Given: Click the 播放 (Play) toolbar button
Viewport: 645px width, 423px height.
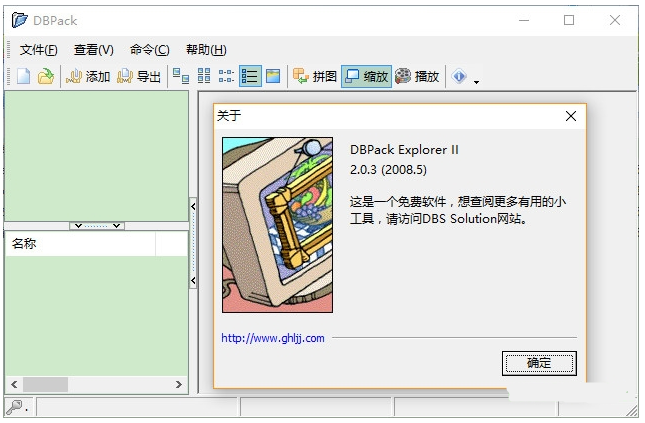Looking at the screenshot, I should 417,76.
